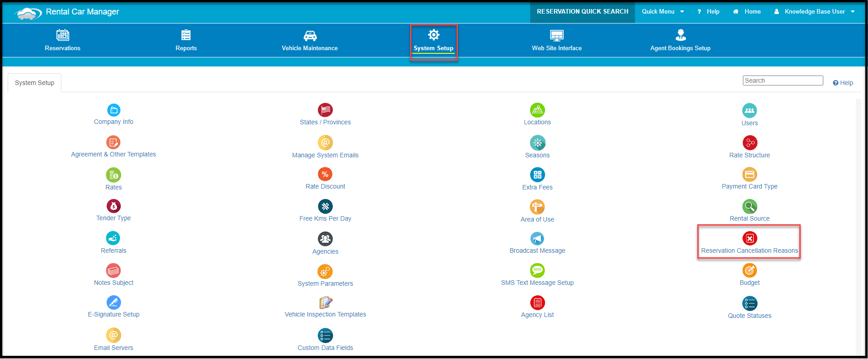868x359 pixels.
Task: Click the Notes Subject icon
Action: (113, 271)
